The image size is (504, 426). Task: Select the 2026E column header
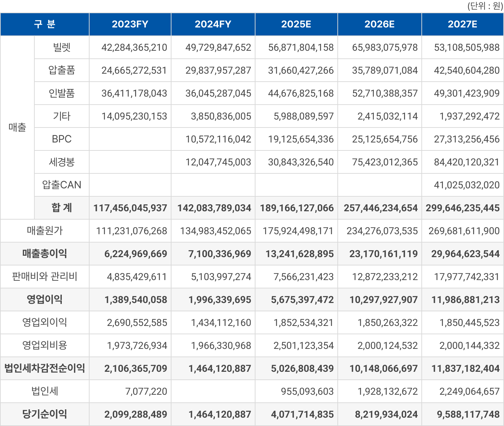click(x=379, y=24)
